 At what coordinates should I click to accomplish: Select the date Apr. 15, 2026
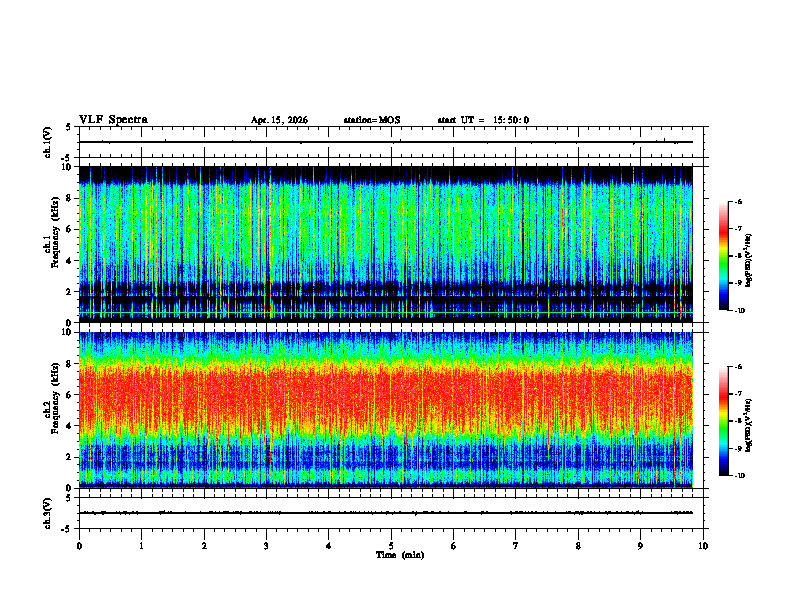click(x=279, y=120)
